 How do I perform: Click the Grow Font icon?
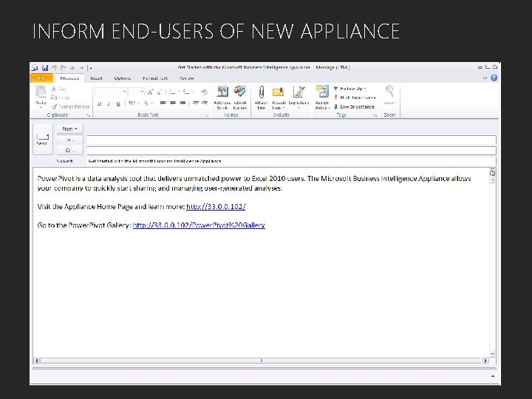click(150, 92)
